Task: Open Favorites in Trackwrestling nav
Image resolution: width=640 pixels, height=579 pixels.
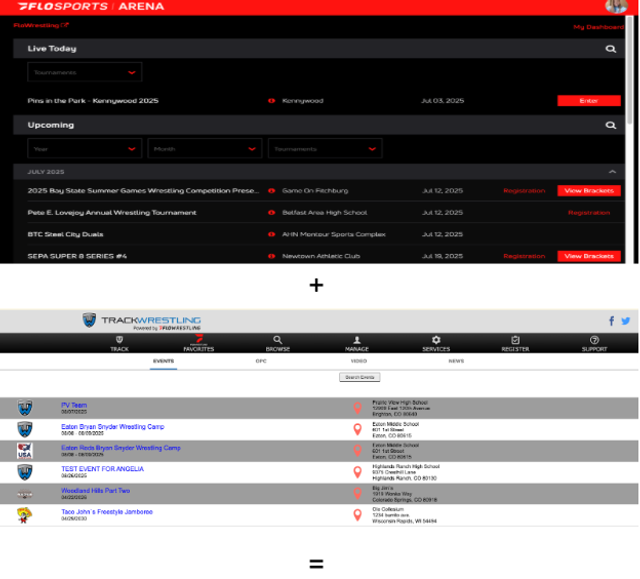Action: point(198,343)
